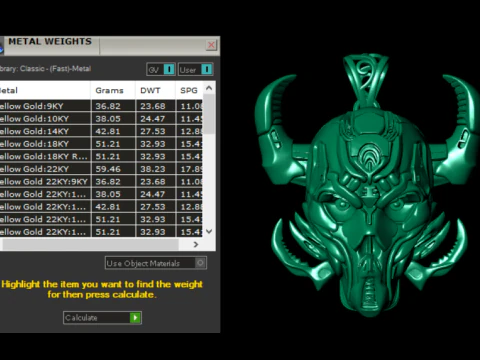Close the Metal Weights window

(x=211, y=45)
